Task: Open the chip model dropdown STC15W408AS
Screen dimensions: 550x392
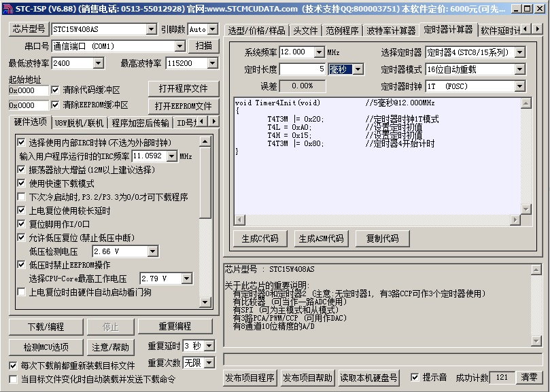Action: click(x=151, y=29)
